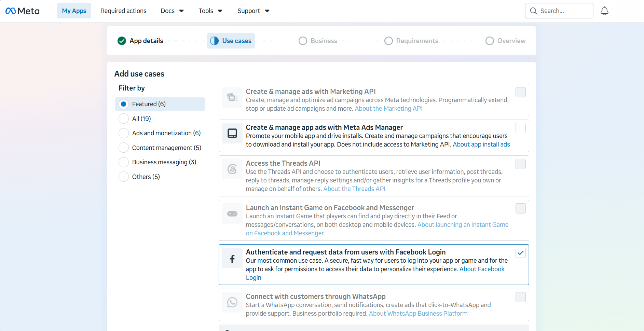644x331 pixels.
Task: Switch to the Overview step
Action: pos(506,41)
